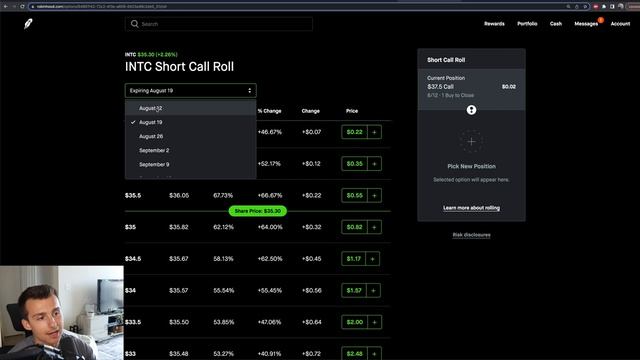Select September 2 expiration

coord(191,150)
